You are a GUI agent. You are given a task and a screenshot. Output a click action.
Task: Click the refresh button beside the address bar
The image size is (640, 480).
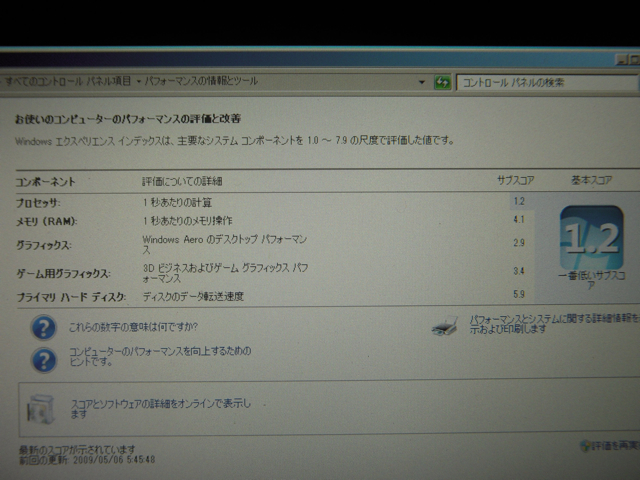442,82
